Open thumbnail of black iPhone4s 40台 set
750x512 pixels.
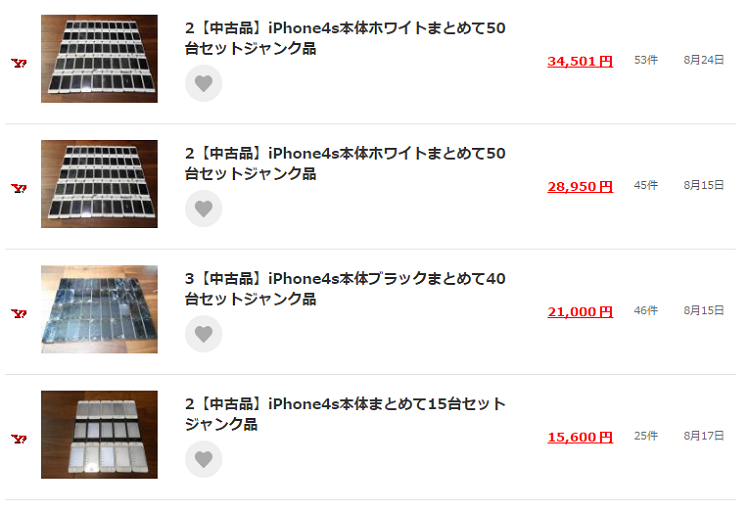(x=99, y=310)
